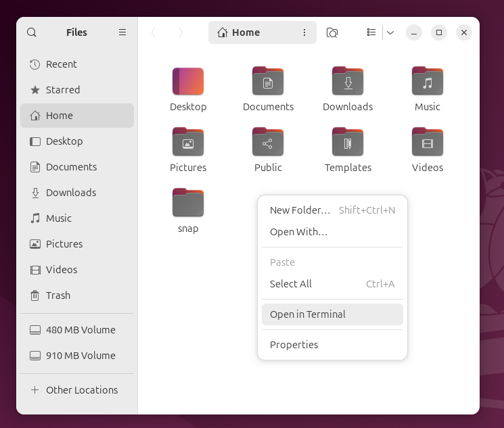Select the Documents folder icon in the grid

pyautogui.click(x=268, y=81)
